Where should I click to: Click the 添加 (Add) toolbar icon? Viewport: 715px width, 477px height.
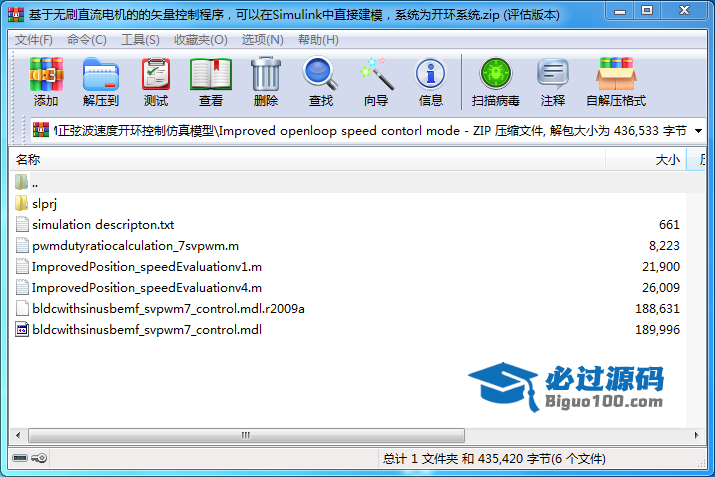pyautogui.click(x=46, y=74)
